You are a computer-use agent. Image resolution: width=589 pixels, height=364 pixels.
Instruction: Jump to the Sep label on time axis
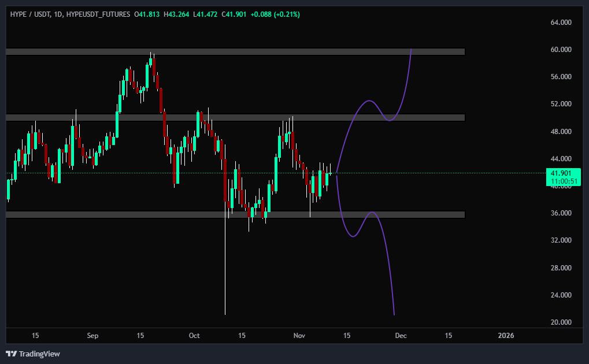point(93,336)
